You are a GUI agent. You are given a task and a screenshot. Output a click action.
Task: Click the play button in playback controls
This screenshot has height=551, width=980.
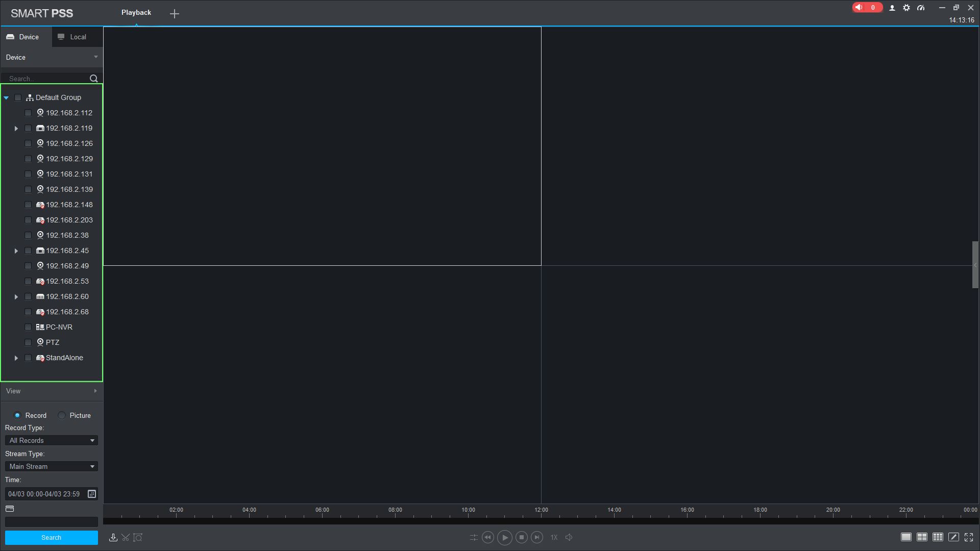coord(504,537)
